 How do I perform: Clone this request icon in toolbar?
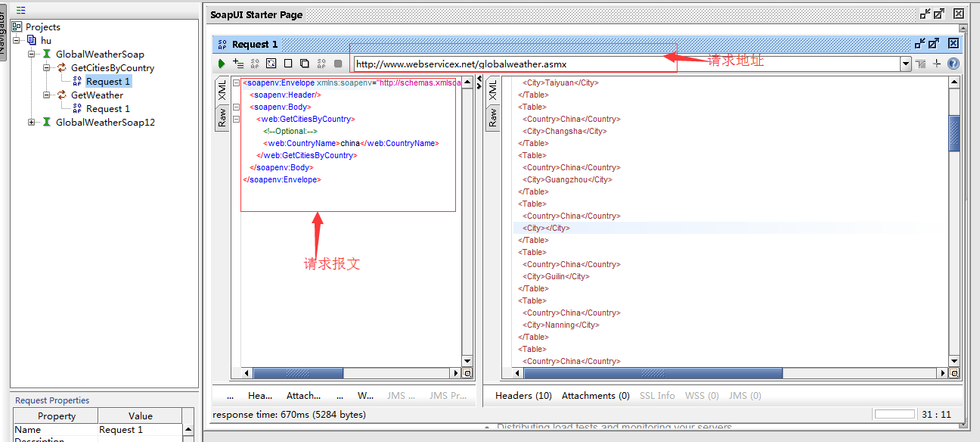[305, 64]
